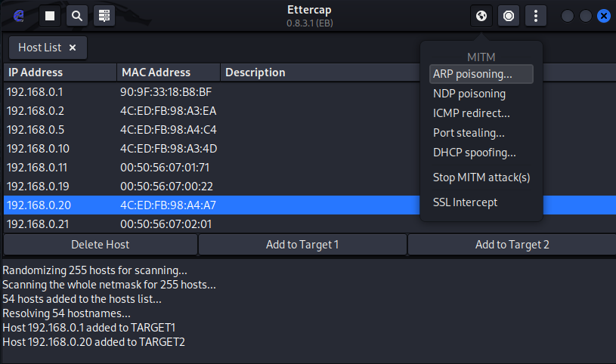Screen dimensions: 616x364
Task: Click log line 'Scanning the whole netmask for 255 hosts...'
Action: (x=109, y=285)
